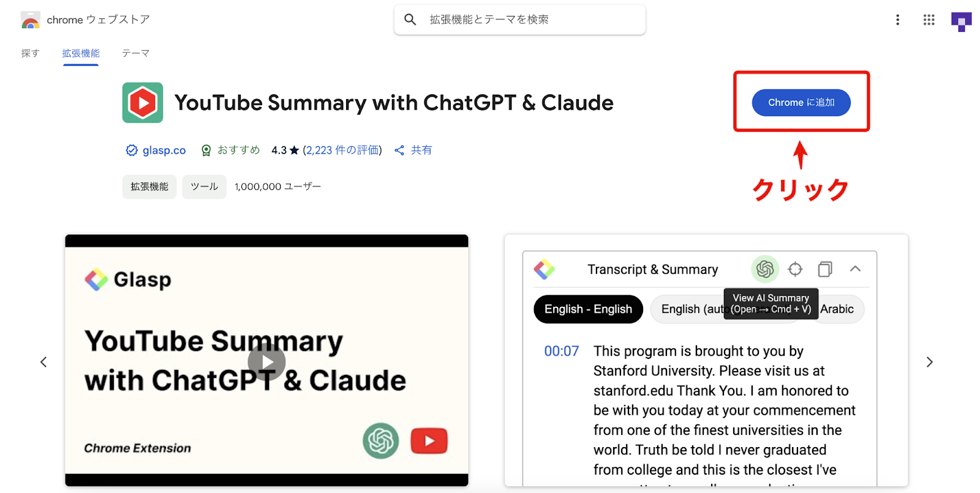This screenshot has height=493, width=980.
Task: Select the English - English language pill
Action: [588, 309]
